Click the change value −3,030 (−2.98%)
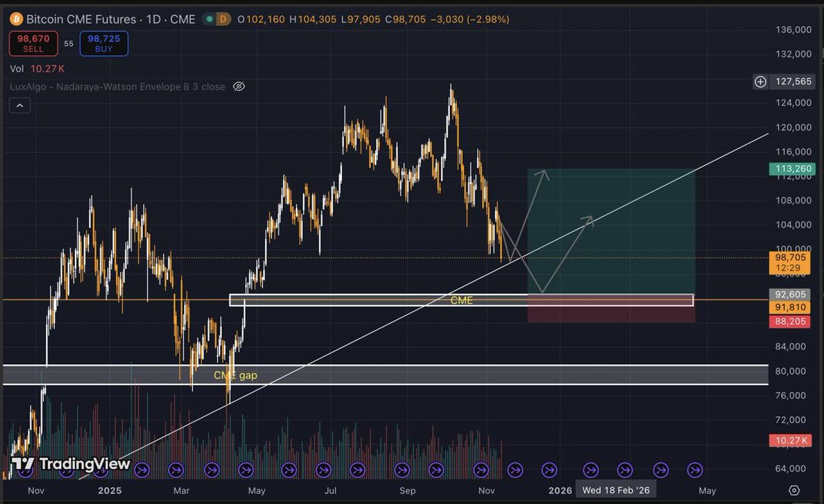Viewport: 824px width, 504px height. 470,19
